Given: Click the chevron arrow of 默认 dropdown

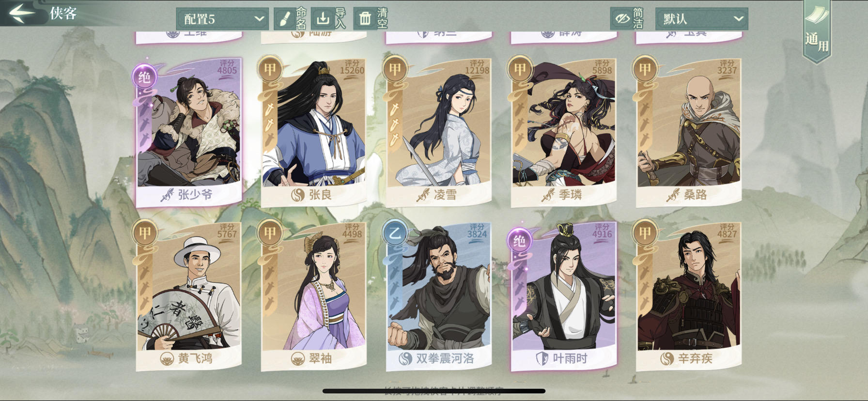Looking at the screenshot, I should (738, 19).
